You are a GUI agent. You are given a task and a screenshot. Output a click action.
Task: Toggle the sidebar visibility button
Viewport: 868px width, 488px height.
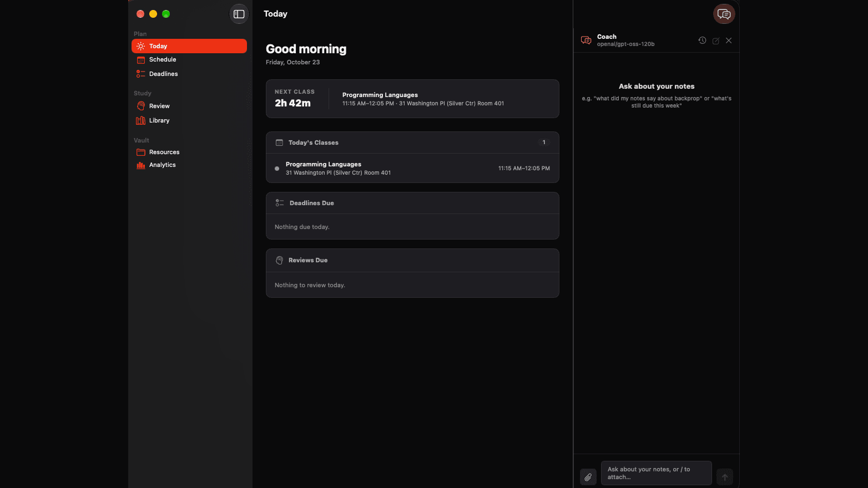pyautogui.click(x=239, y=14)
